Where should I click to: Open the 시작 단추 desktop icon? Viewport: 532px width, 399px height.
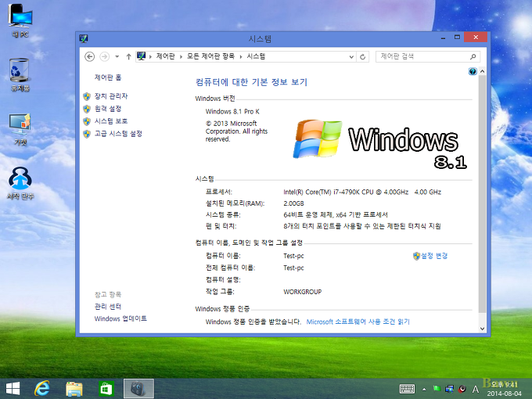(x=20, y=182)
